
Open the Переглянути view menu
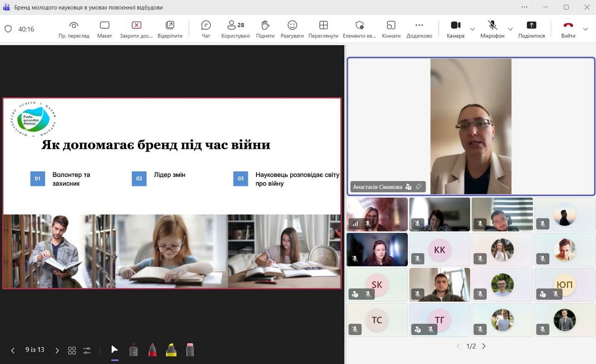coord(323,29)
